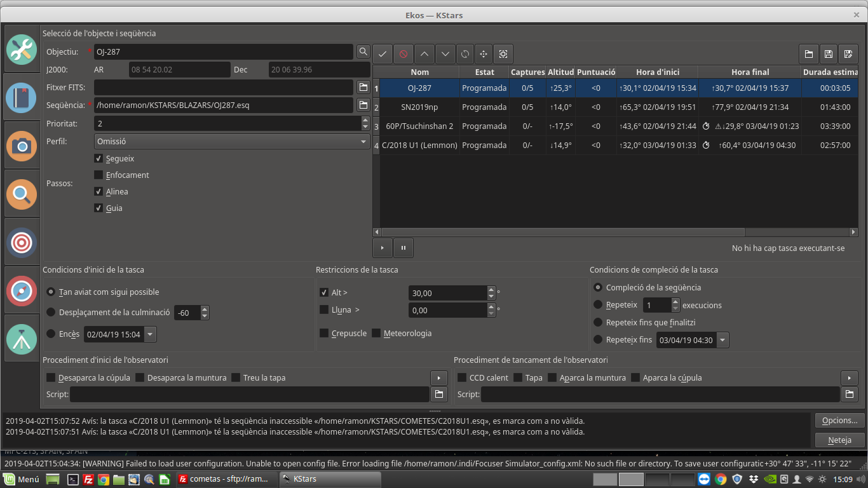Toggle the Segueix step checkbox
Screen dimensions: 868x488
(98, 158)
